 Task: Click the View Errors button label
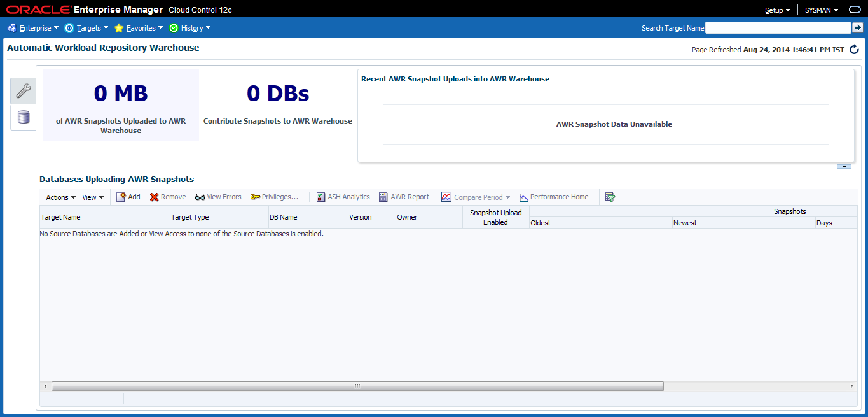click(224, 197)
